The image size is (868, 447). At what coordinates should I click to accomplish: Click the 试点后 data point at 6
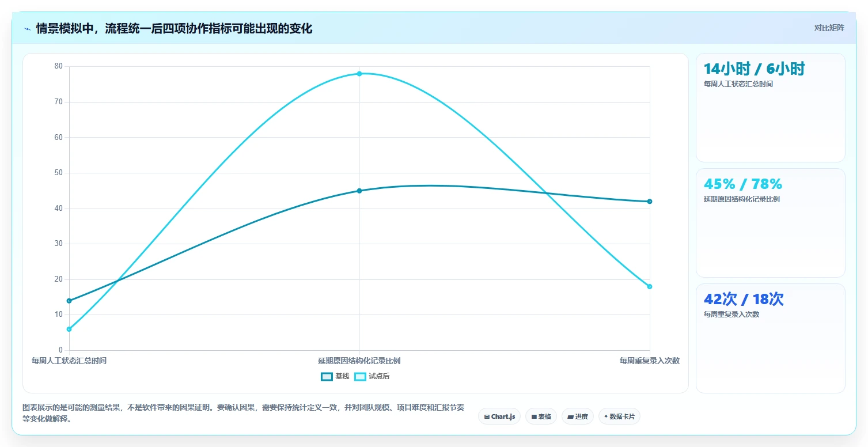pos(69,329)
